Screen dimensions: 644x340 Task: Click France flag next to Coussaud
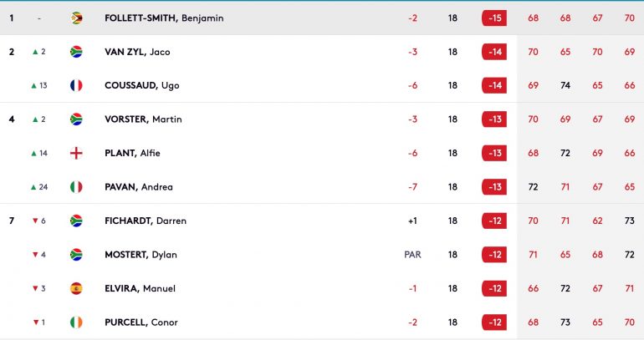[x=76, y=85]
